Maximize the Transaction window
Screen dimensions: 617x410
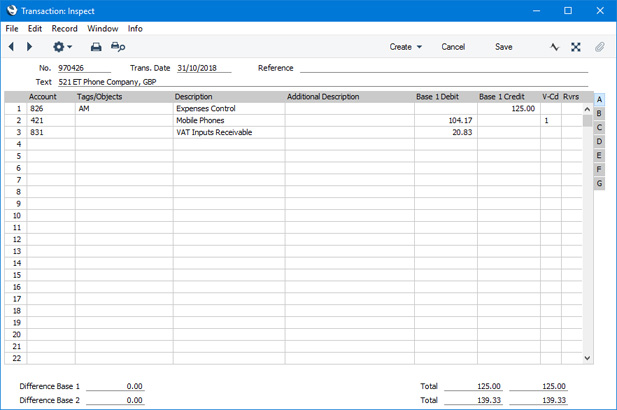coord(568,11)
